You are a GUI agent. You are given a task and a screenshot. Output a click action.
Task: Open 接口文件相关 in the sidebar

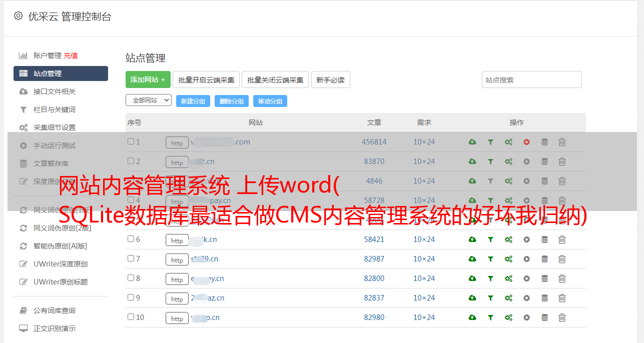click(x=55, y=91)
